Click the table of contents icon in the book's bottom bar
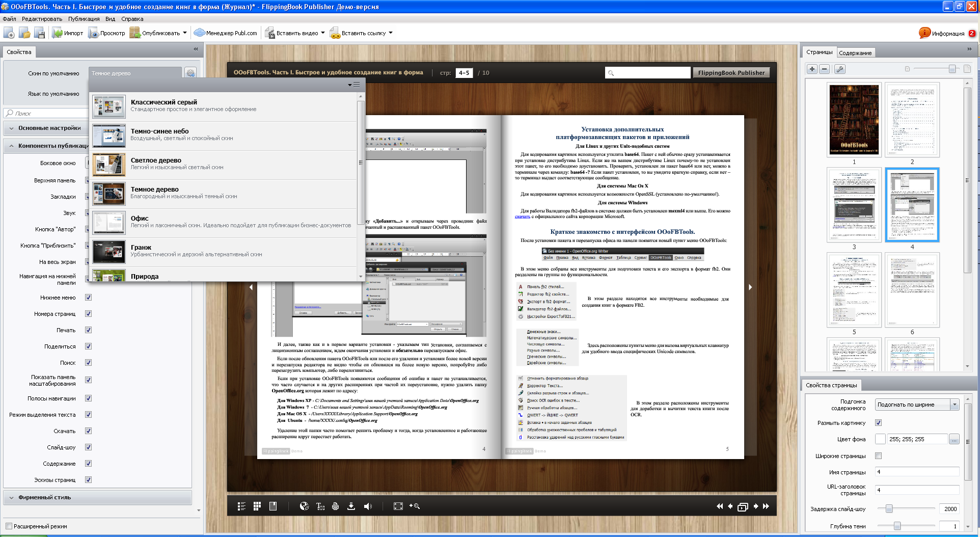 coord(241,506)
